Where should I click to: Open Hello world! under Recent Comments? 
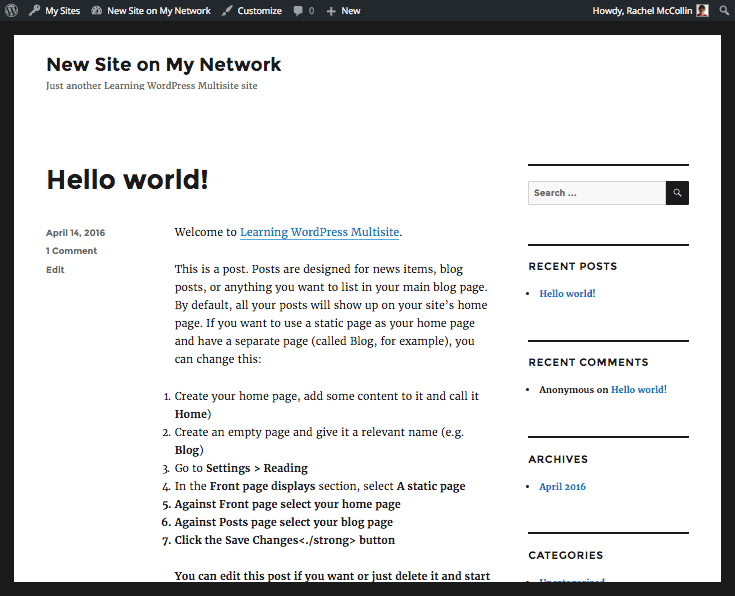click(639, 390)
